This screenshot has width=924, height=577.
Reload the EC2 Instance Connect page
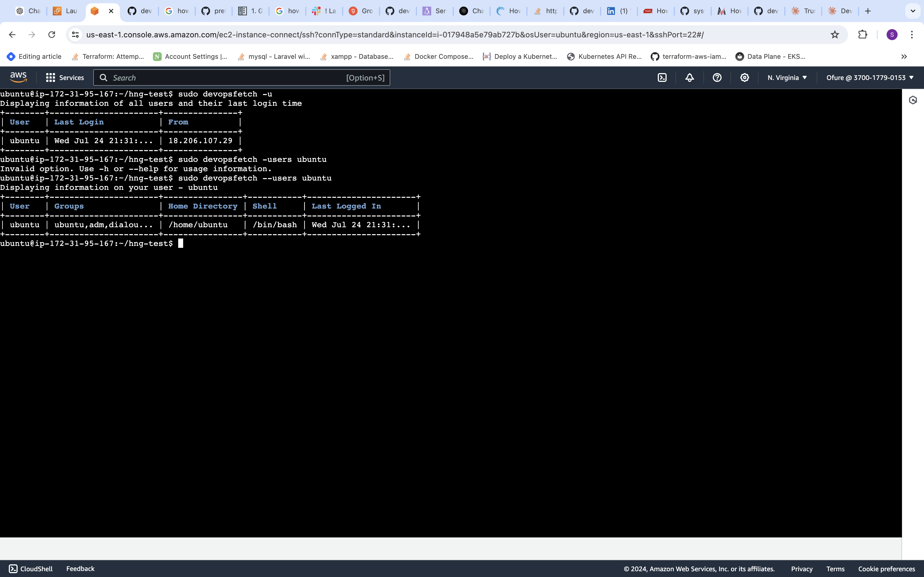tap(51, 35)
